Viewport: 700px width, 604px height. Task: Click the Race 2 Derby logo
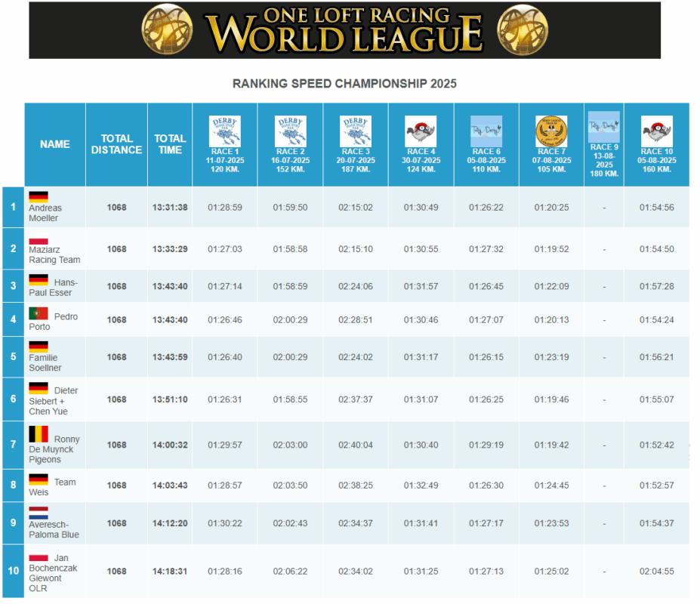tap(290, 131)
